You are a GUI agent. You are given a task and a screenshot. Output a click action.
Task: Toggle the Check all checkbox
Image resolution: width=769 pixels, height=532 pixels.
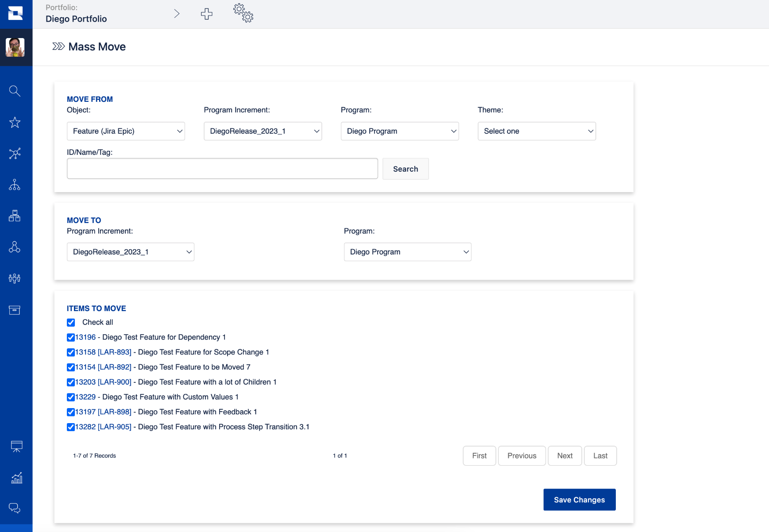pyautogui.click(x=71, y=322)
